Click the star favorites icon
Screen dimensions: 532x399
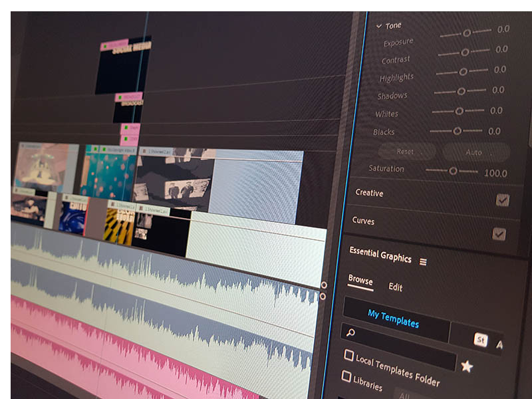pos(467,366)
